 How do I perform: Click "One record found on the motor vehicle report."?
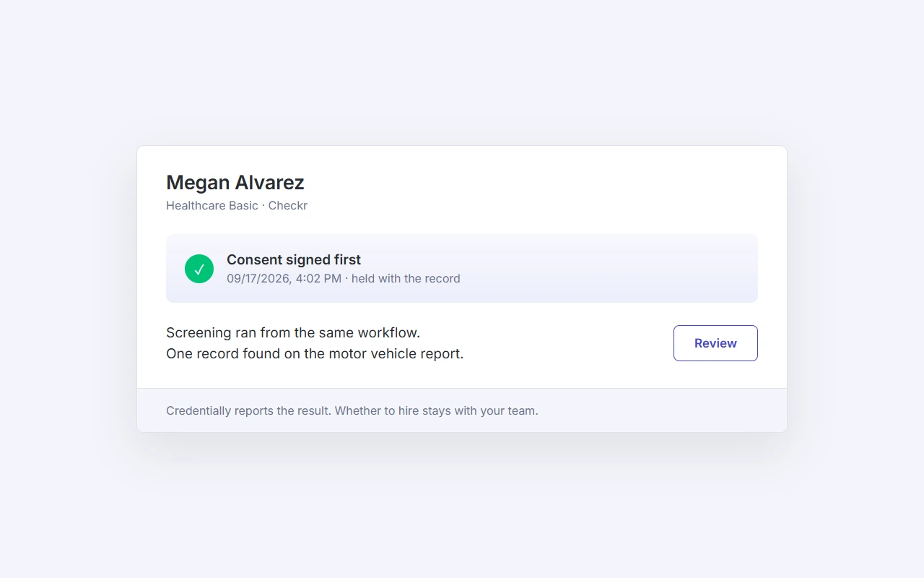click(315, 354)
